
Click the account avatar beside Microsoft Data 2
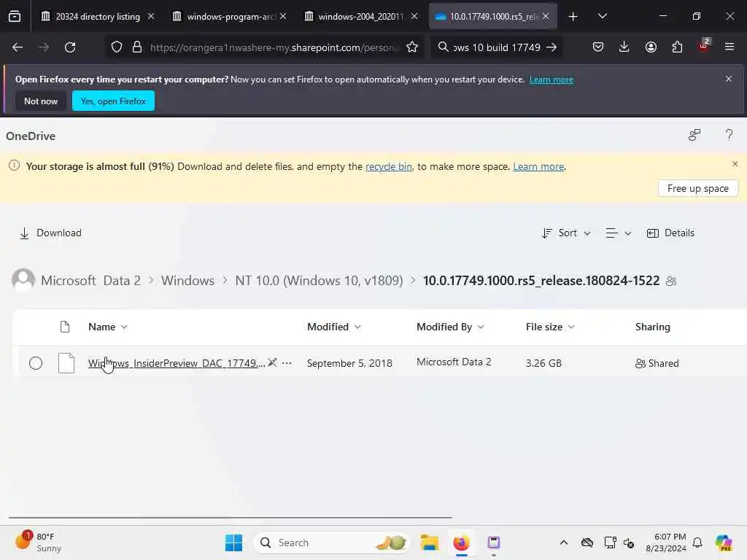(23, 280)
